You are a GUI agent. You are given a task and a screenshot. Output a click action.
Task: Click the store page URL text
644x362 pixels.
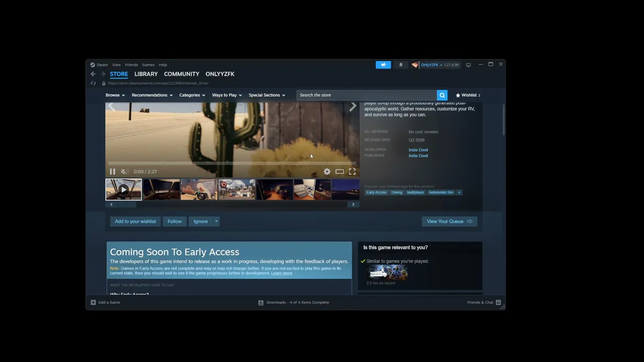point(158,83)
